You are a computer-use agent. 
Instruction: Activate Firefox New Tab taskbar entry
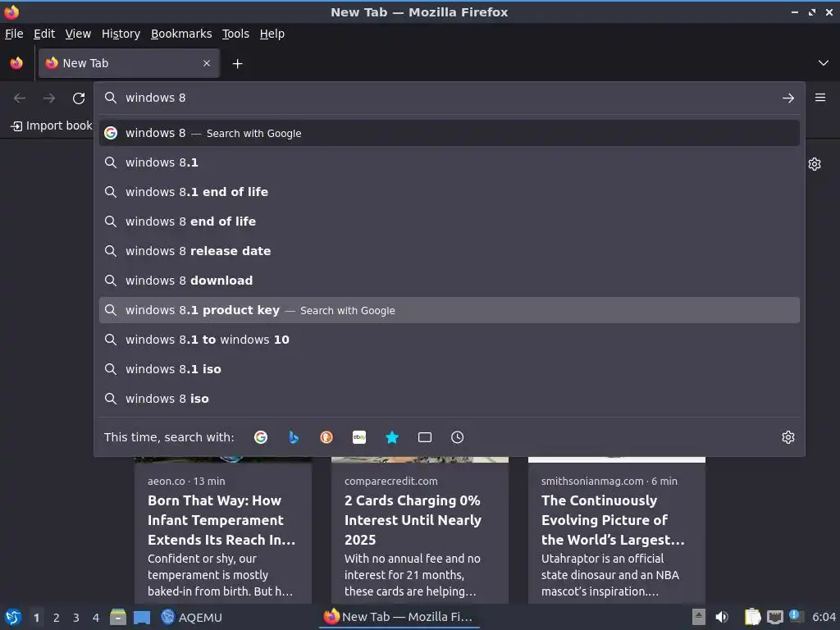coord(399,617)
